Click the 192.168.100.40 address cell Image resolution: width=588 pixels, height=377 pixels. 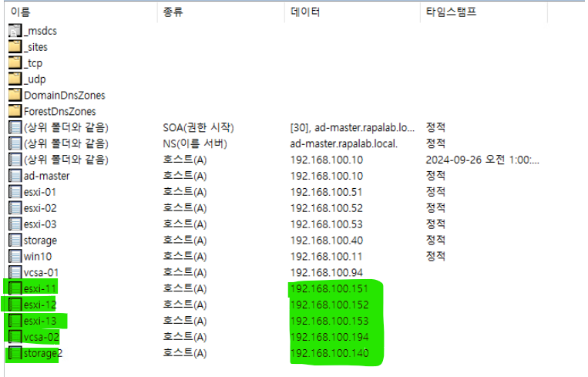click(327, 241)
